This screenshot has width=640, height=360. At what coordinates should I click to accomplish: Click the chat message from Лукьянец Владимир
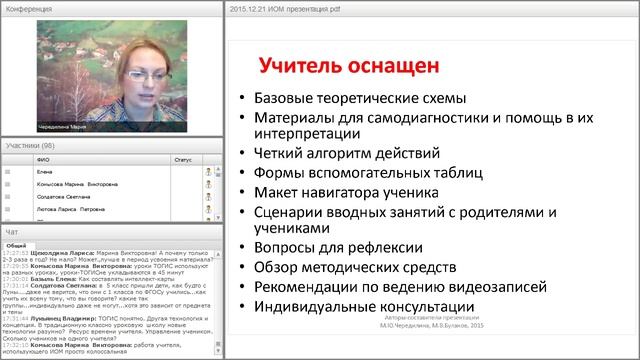click(x=108, y=329)
